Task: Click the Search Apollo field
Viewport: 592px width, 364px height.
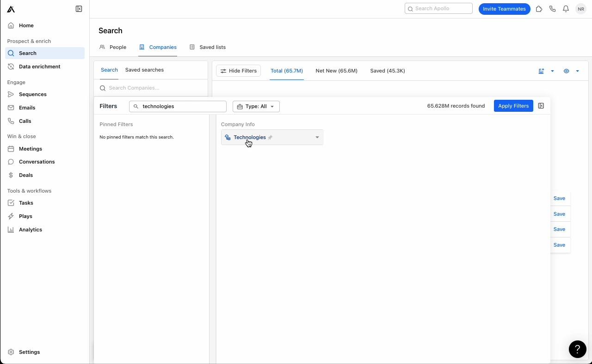Action: [x=438, y=8]
